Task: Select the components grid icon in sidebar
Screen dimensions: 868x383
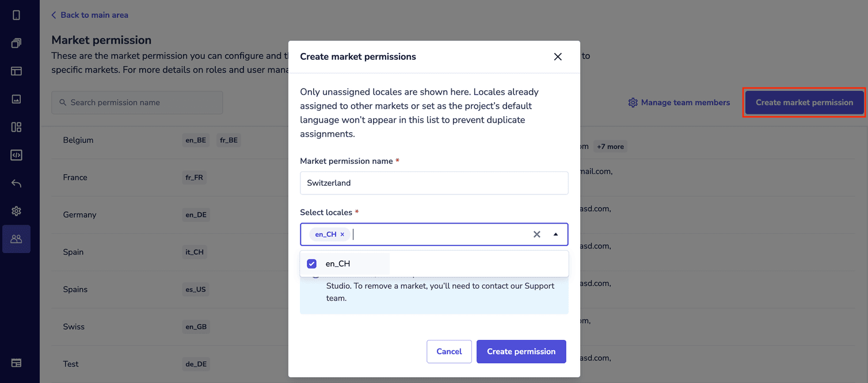Action: tap(16, 127)
